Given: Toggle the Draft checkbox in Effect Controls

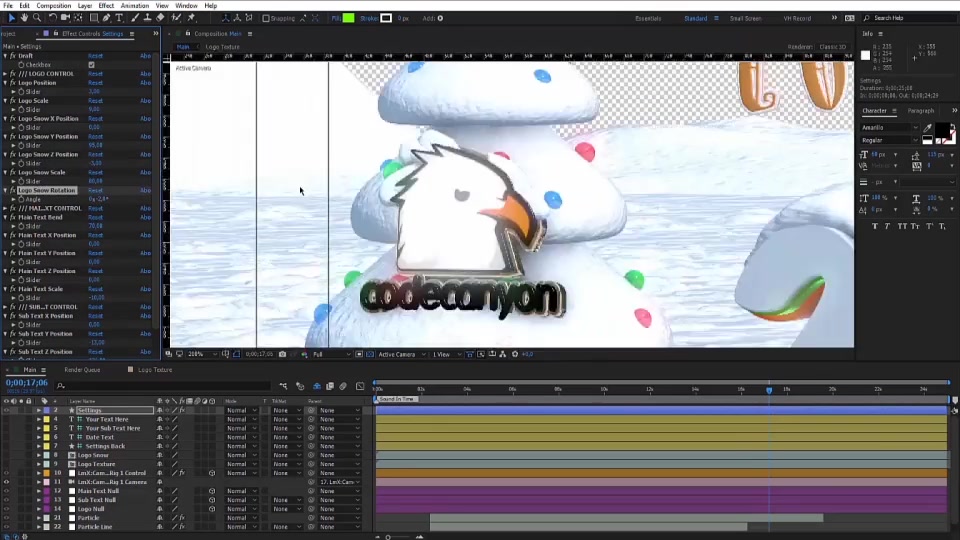Looking at the screenshot, I should (91, 65).
